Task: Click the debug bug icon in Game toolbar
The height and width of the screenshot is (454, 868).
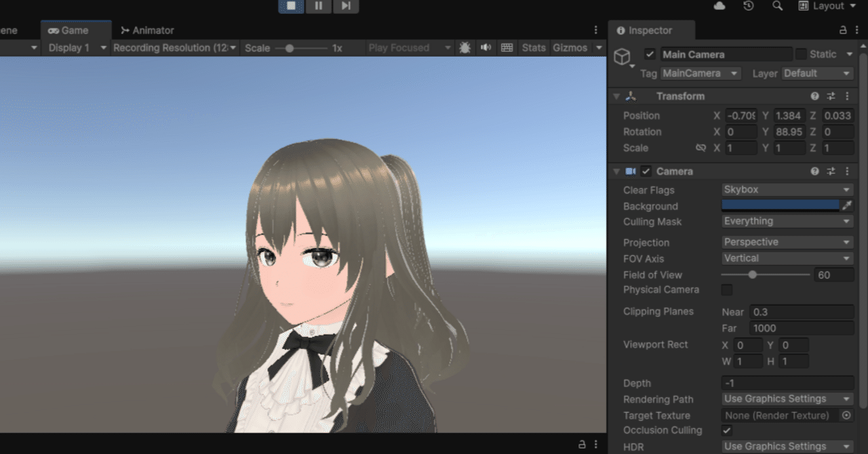Action: (465, 47)
